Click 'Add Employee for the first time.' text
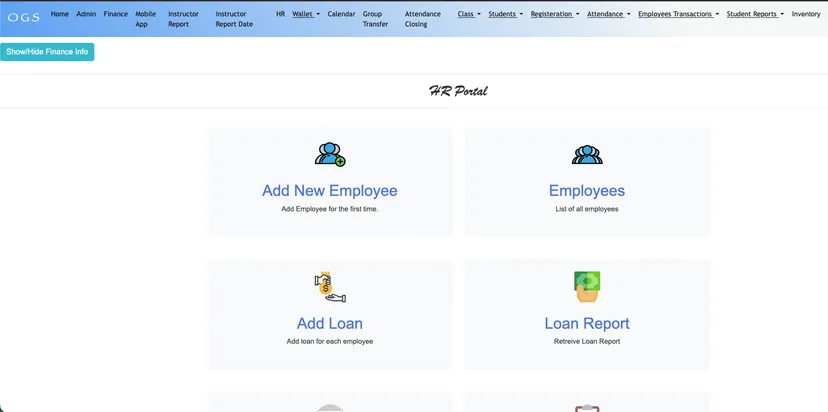The image size is (828, 412). [330, 209]
